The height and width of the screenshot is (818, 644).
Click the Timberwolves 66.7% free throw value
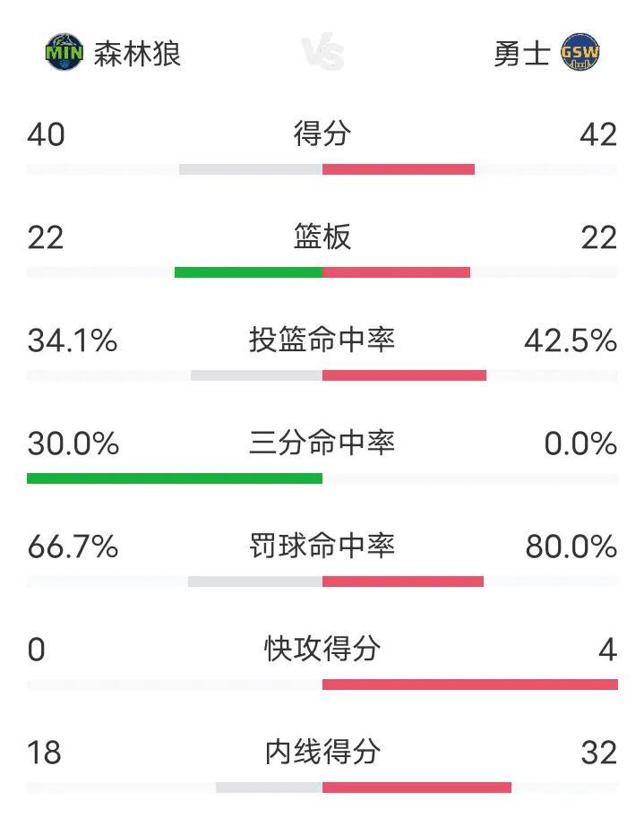coord(73,547)
